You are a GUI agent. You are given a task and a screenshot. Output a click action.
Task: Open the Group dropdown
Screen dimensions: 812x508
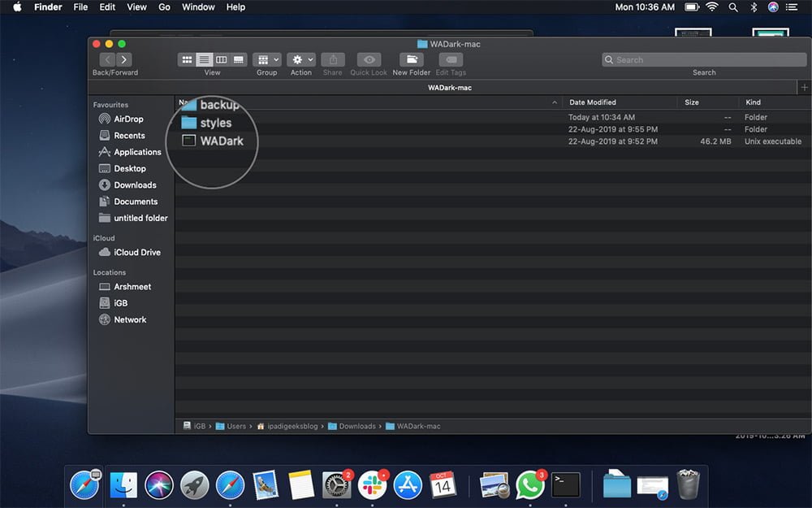[x=267, y=59]
